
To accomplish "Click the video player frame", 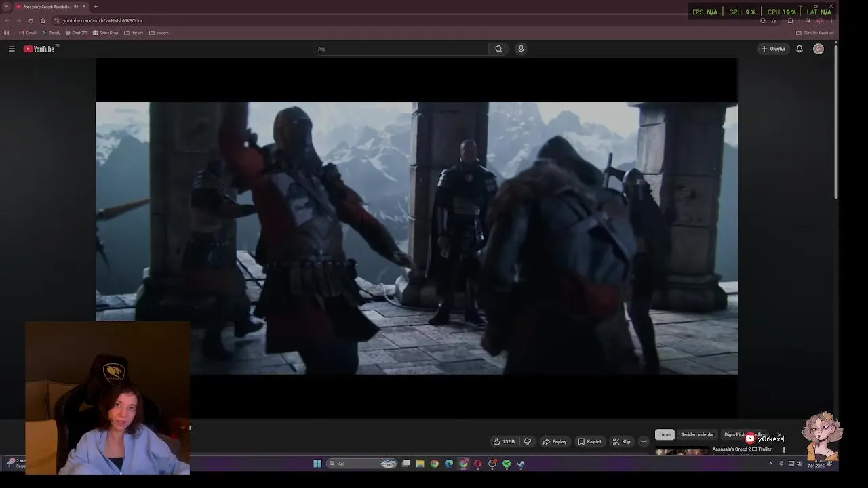I will [x=416, y=238].
